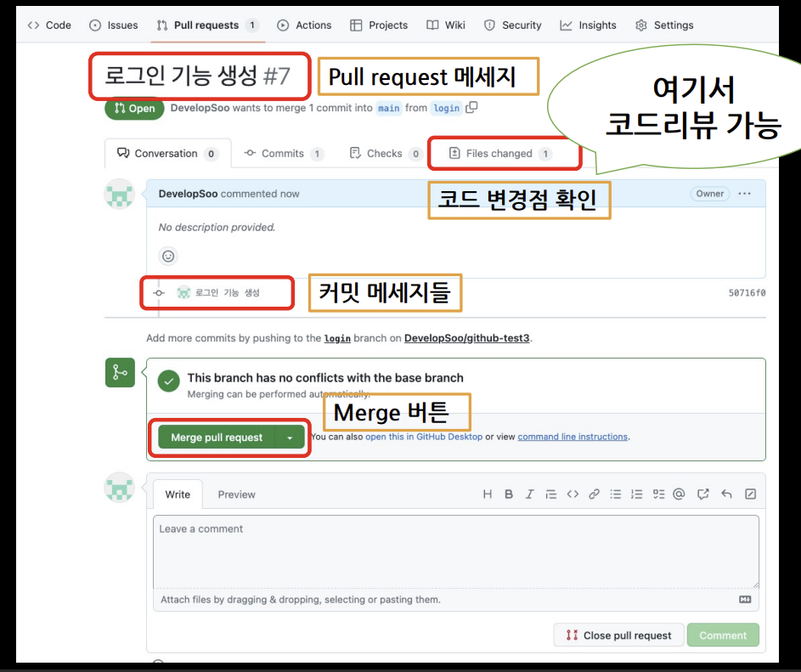This screenshot has height=672, width=801.
Task: Add a numbered list icon
Action: (x=636, y=494)
